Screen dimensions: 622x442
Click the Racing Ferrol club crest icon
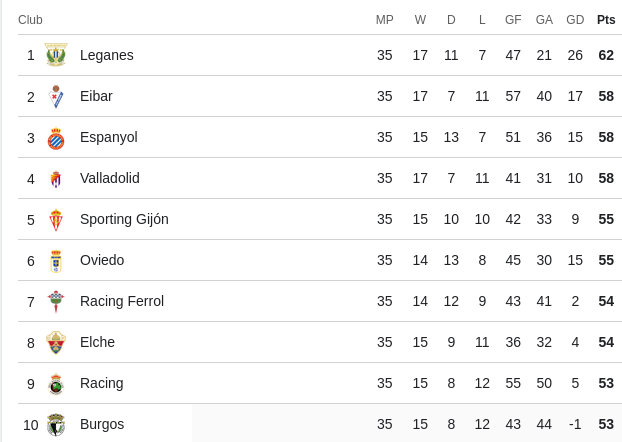(x=56, y=302)
